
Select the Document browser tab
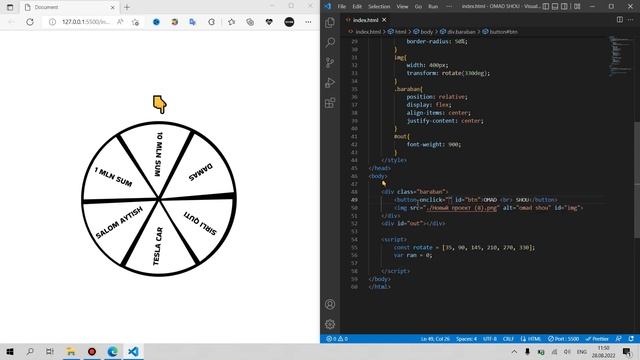click(69, 7)
